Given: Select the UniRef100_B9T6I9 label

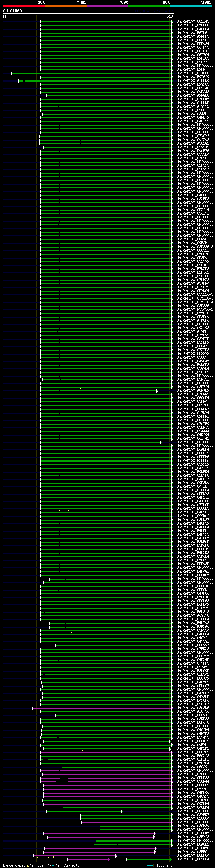Looking at the screenshot, I should coord(193,77).
